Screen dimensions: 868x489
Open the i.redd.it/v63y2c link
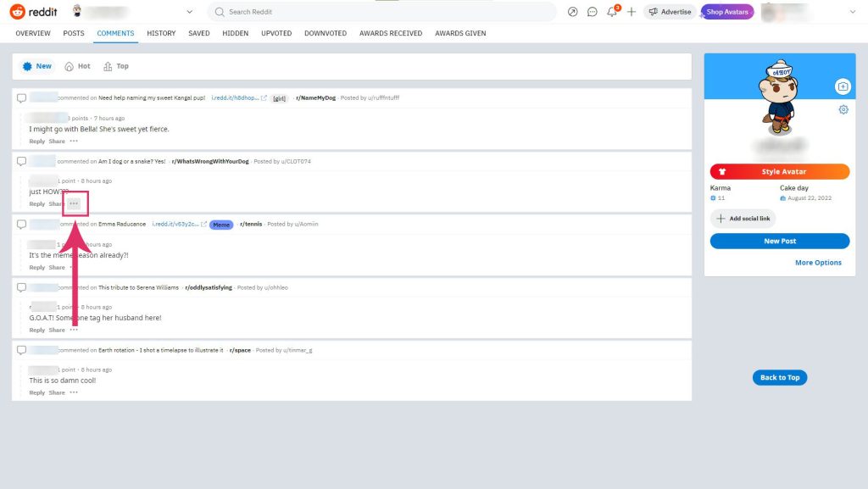[x=175, y=224]
